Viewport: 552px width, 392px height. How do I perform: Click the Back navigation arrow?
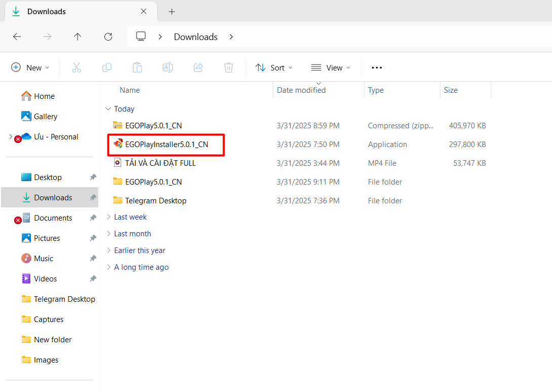17,37
